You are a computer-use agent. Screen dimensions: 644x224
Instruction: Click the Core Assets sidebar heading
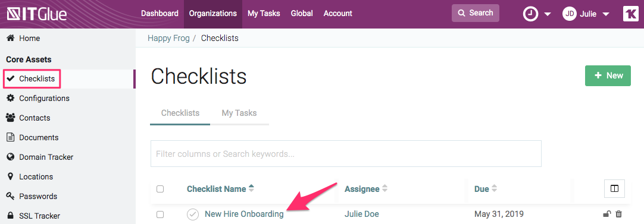coord(29,59)
